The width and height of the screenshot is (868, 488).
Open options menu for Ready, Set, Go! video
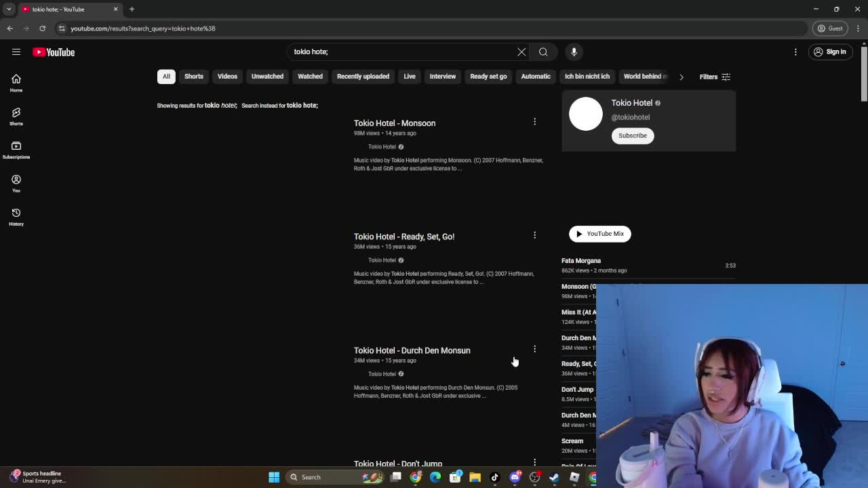(534, 235)
